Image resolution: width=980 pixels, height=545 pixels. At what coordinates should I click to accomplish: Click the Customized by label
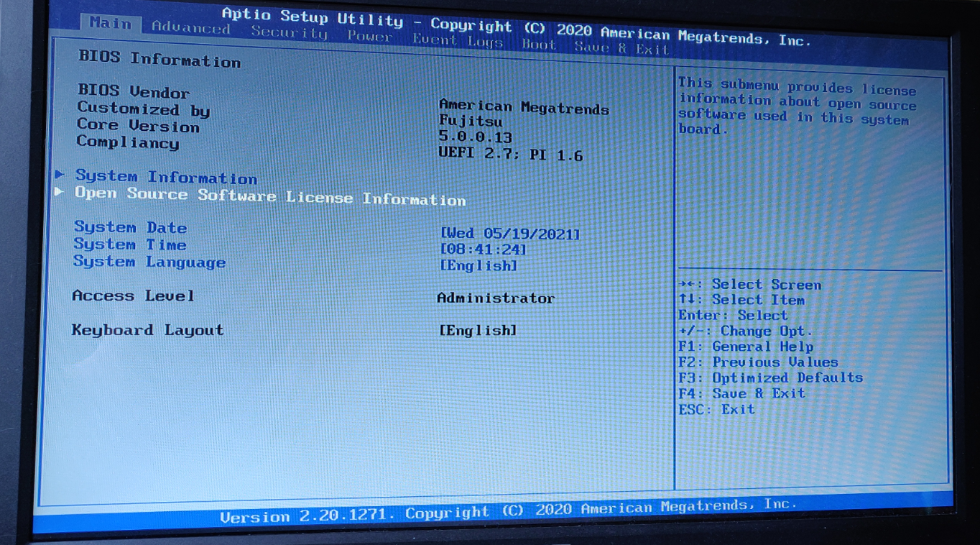[x=143, y=109]
